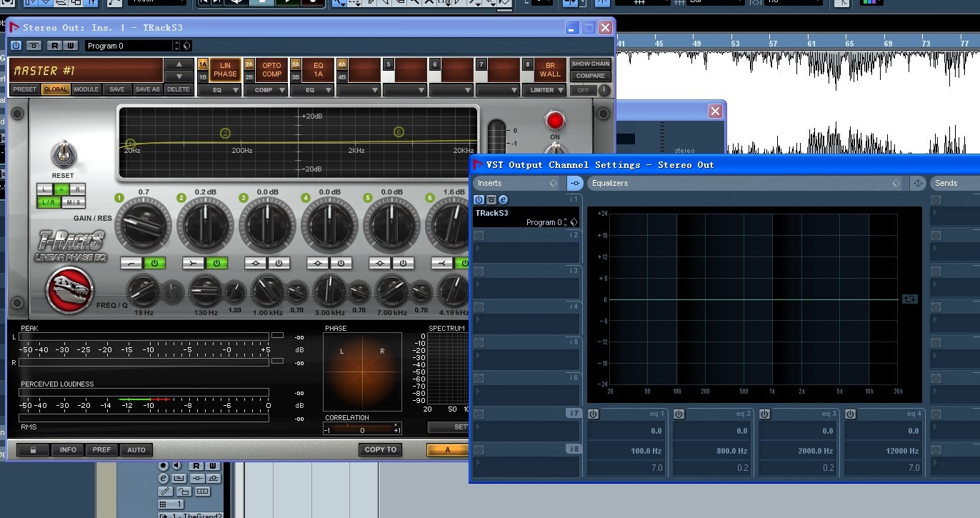
Task: Toggle band 4 power button
Action: (x=341, y=263)
